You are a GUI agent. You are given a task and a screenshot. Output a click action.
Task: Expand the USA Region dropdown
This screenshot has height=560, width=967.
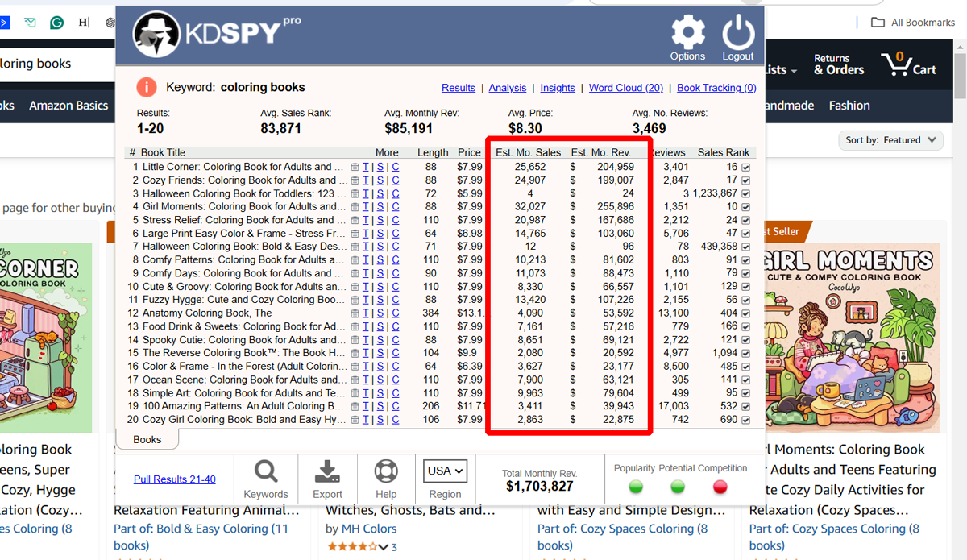[x=445, y=471]
